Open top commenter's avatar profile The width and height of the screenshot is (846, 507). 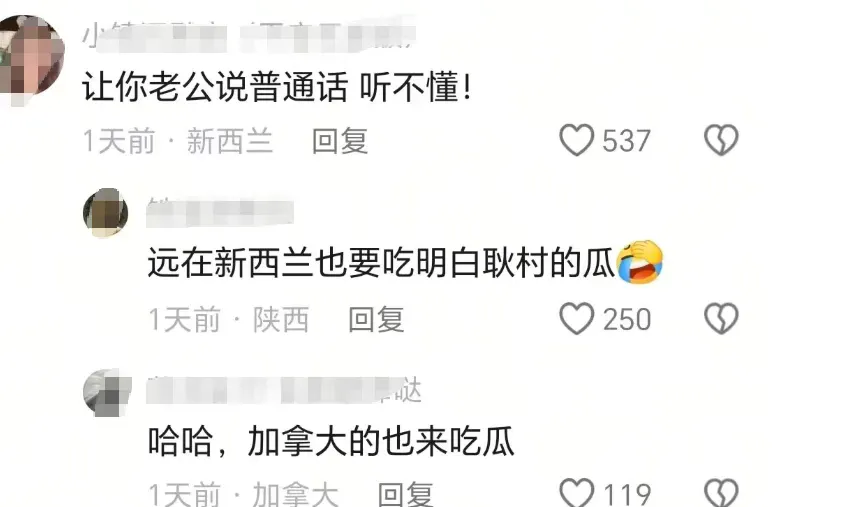[30, 58]
